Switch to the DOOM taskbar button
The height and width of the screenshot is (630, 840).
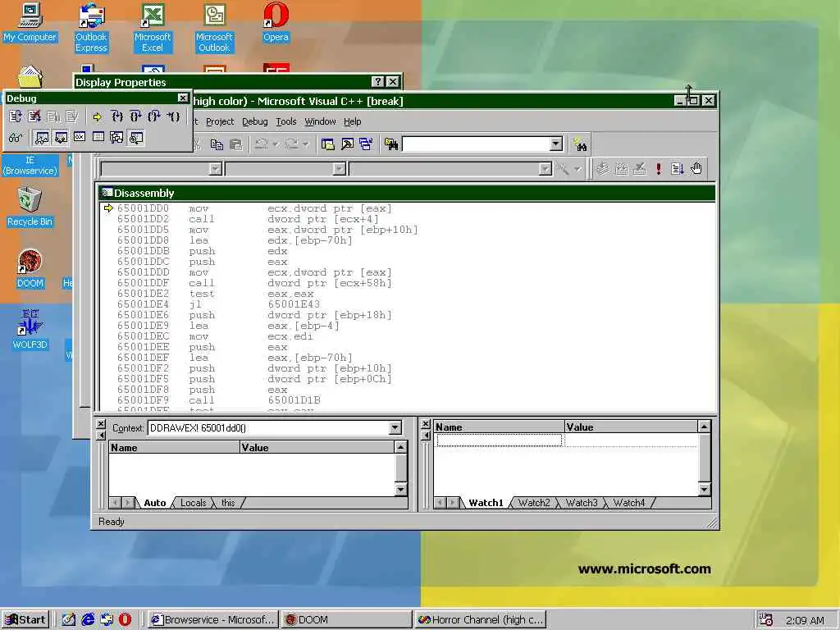pyautogui.click(x=346, y=620)
